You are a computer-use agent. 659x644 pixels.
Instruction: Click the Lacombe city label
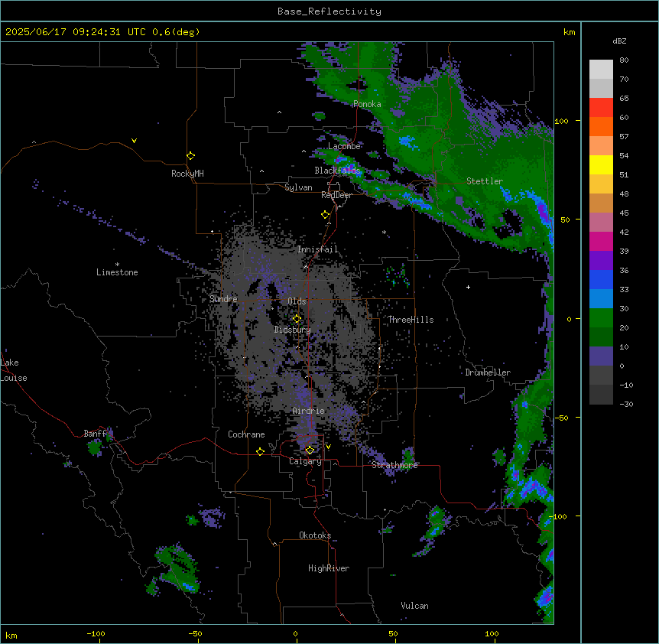pos(344,146)
